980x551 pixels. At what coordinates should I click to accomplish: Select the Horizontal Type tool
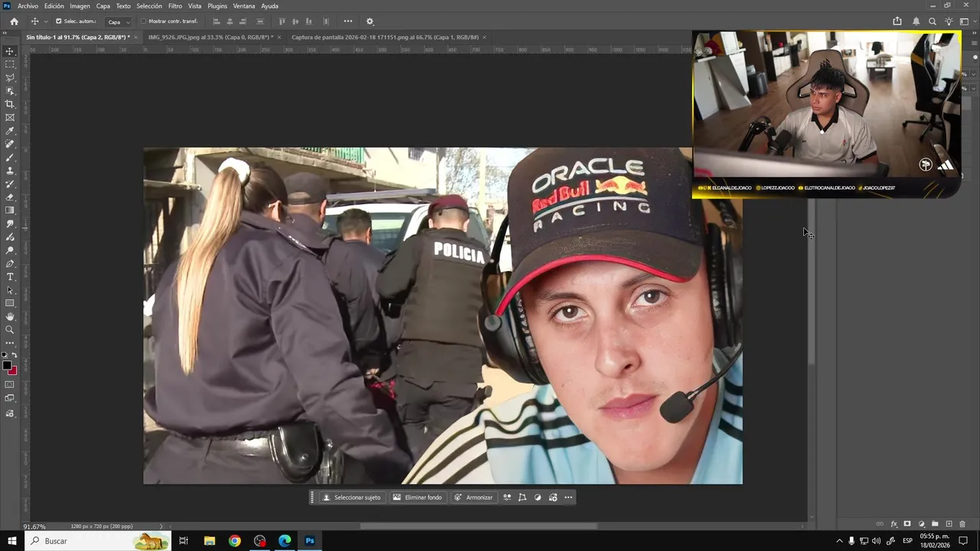pyautogui.click(x=10, y=276)
